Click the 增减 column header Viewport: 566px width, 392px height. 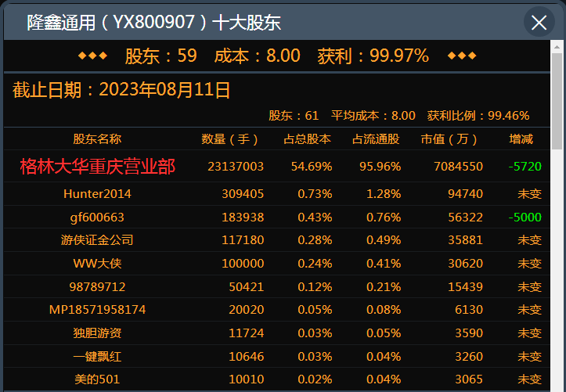(x=521, y=139)
